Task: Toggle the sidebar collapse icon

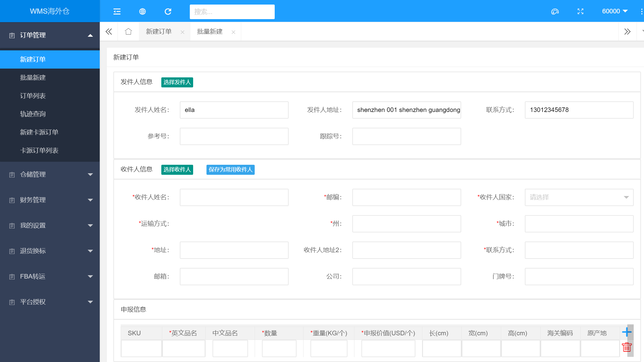Action: [117, 12]
